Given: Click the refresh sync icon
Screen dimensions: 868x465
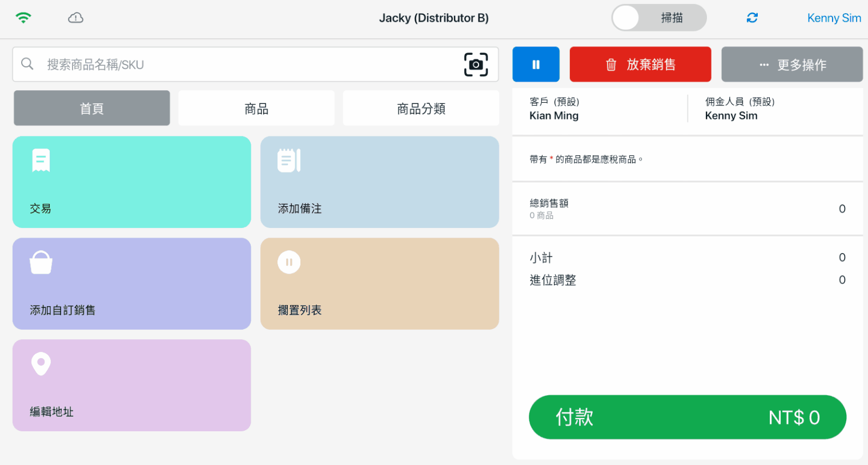Looking at the screenshot, I should (752, 18).
